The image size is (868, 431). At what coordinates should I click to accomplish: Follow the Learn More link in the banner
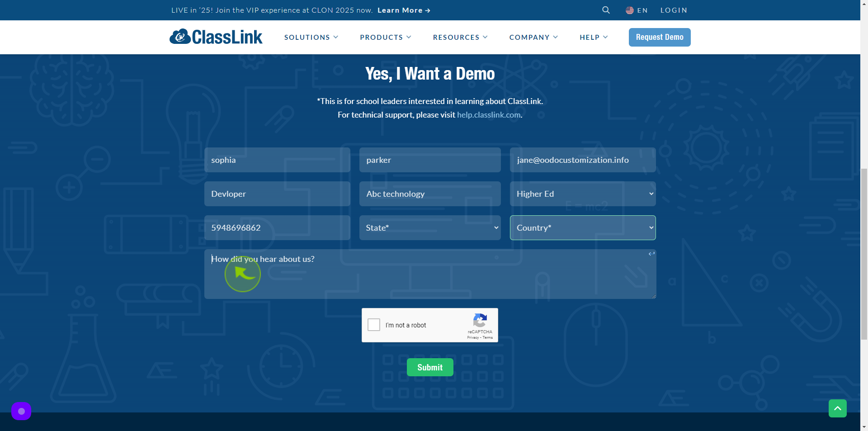point(404,10)
